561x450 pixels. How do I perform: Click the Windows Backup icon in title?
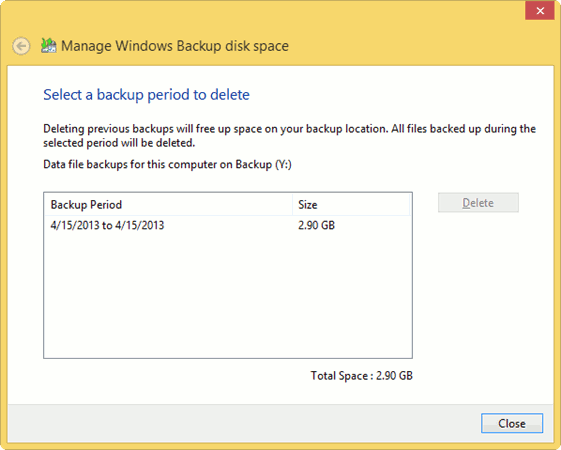tap(48, 46)
